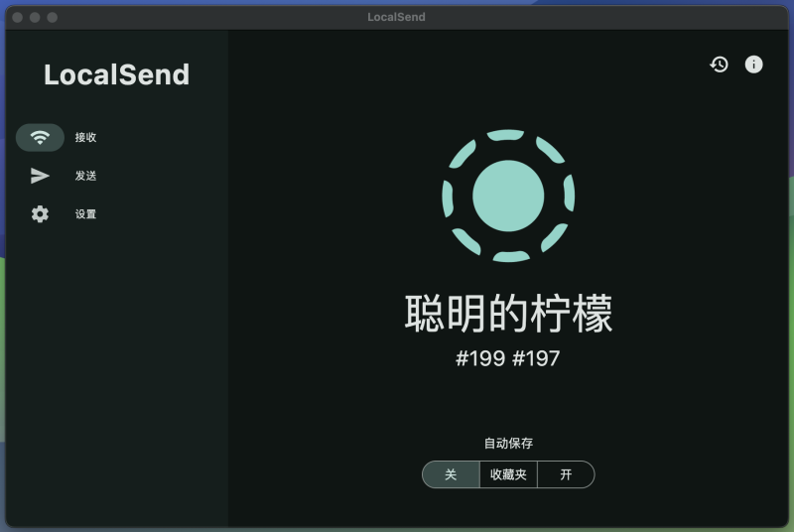Open transfer history via clock icon
The width and height of the screenshot is (794, 532).
click(719, 65)
